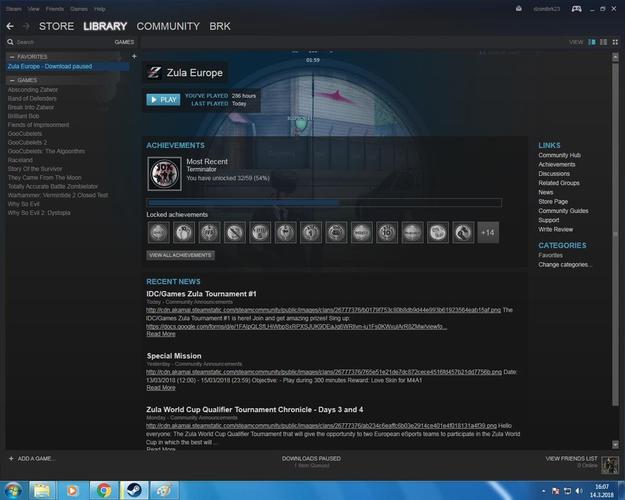Select They Came From The Moon

pos(44,178)
